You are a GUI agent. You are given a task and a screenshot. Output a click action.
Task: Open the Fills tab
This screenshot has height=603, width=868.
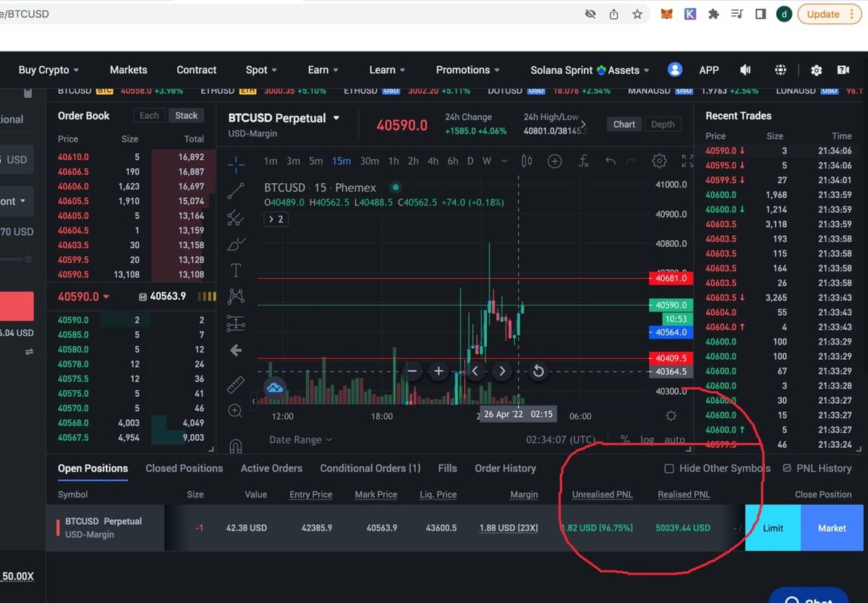(448, 468)
